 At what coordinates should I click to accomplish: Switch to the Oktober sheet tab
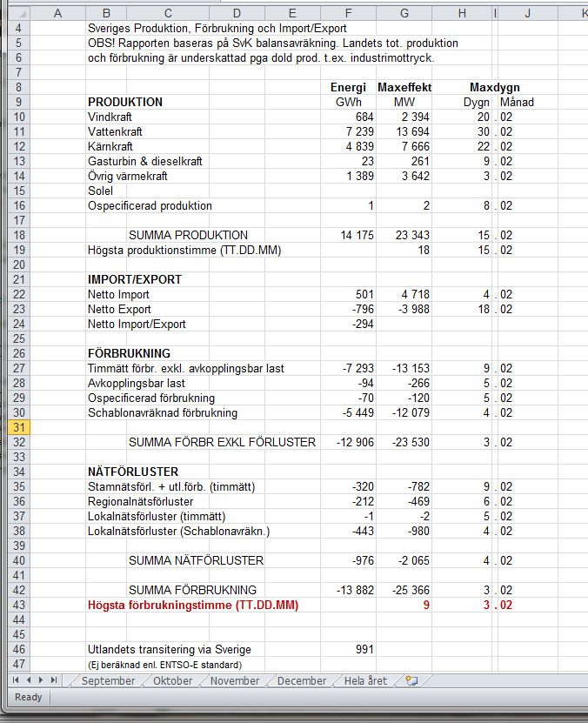172,680
